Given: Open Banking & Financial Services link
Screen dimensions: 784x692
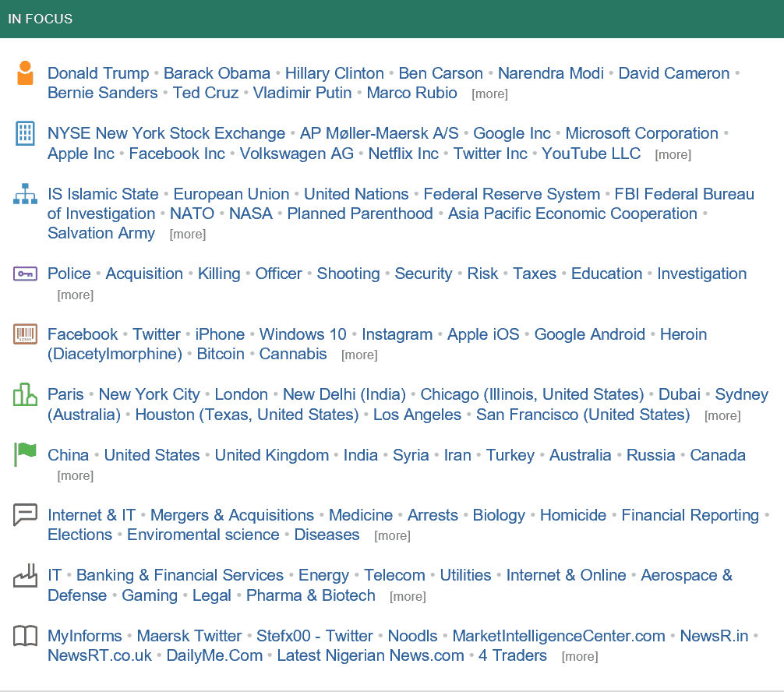Looking at the screenshot, I should 180,575.
